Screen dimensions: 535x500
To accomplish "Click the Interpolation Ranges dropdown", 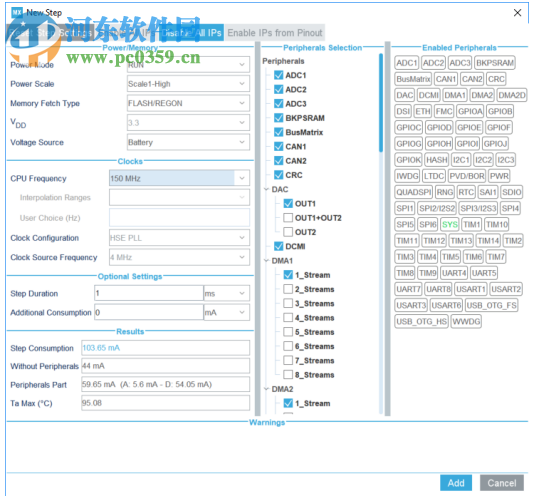I will click(179, 197).
